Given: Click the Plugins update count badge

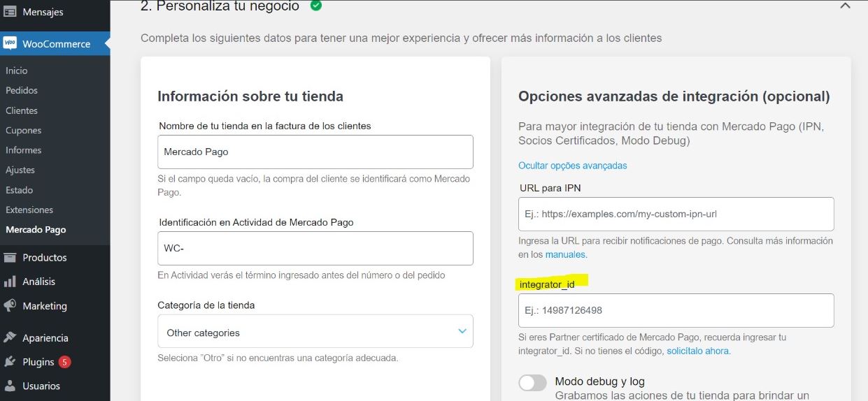Looking at the screenshot, I should point(64,362).
